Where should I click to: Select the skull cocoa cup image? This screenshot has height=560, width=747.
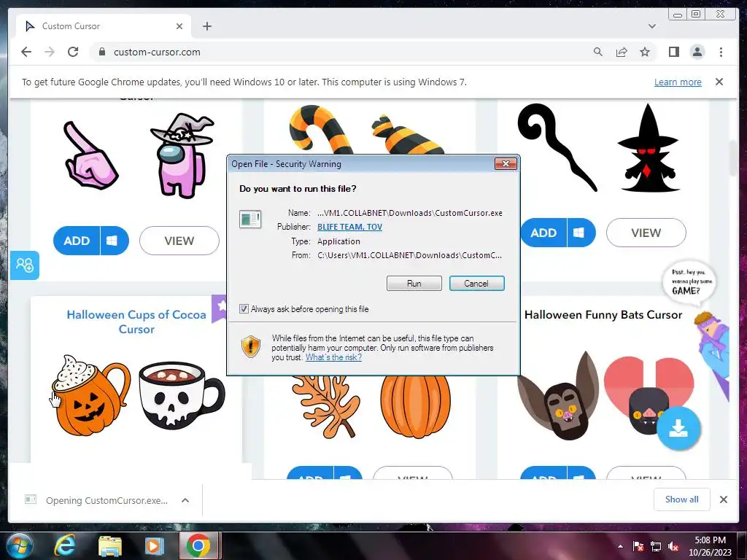[181, 394]
